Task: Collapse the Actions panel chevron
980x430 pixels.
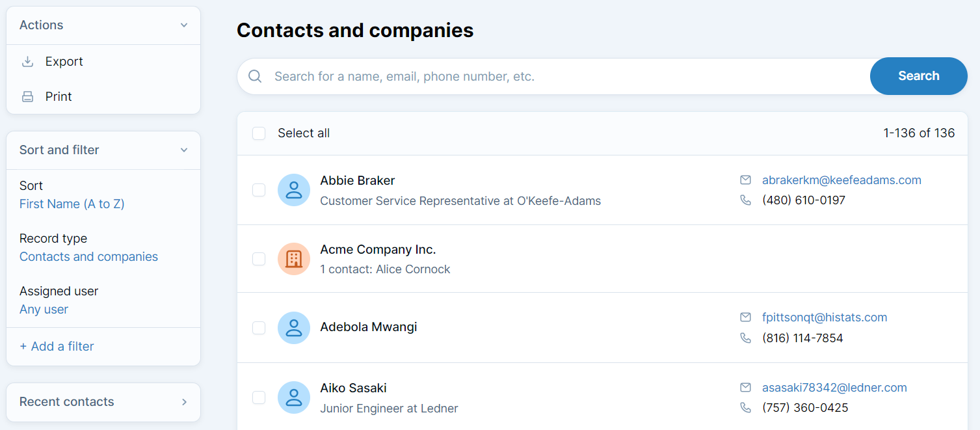Action: (184, 25)
